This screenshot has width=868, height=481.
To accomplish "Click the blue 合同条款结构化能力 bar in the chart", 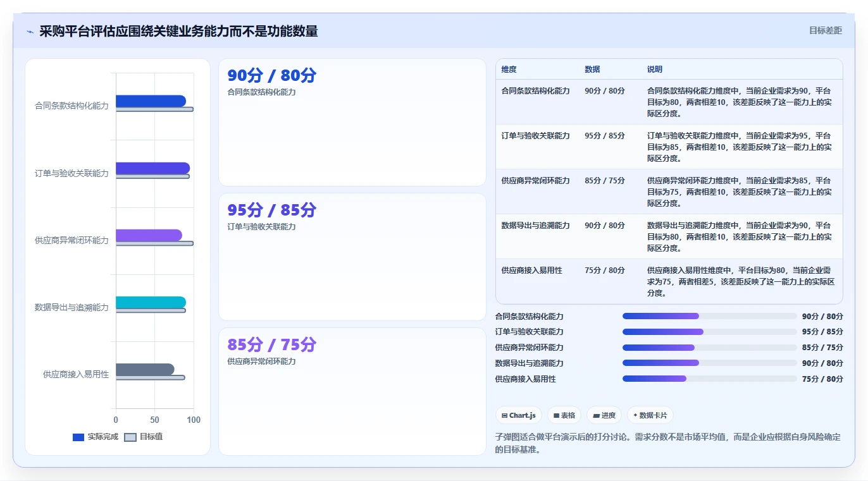I will [151, 101].
